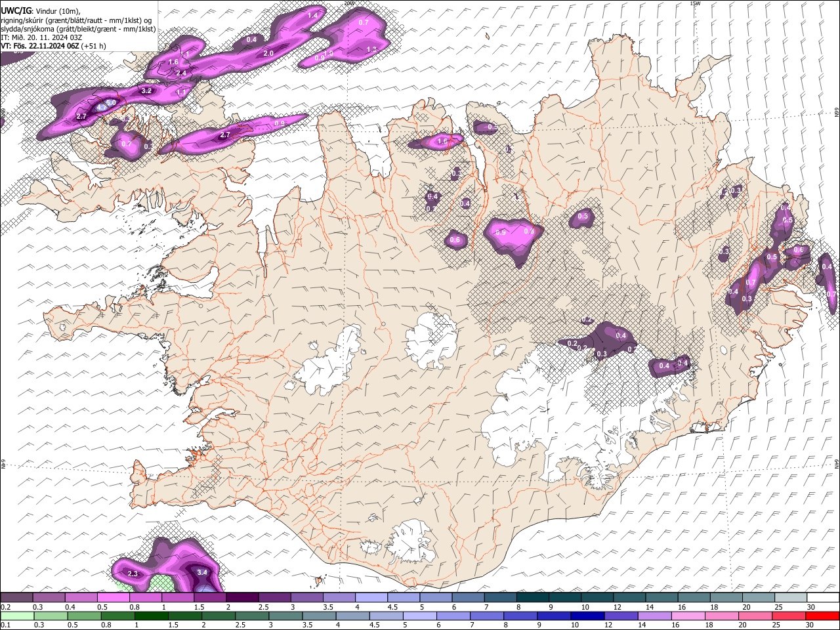Click the 'UWC/IG' title in the header
This screenshot has width=840, height=630.
point(16,10)
